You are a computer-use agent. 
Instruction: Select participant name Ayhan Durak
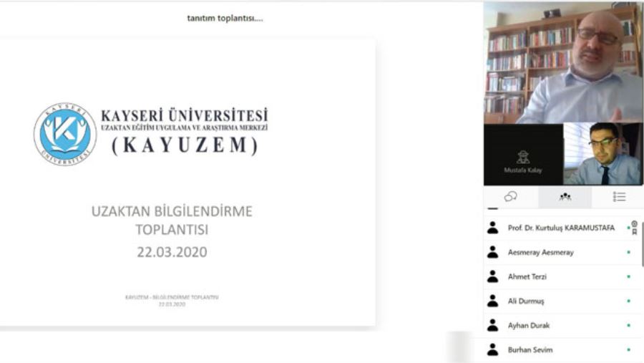tap(529, 325)
